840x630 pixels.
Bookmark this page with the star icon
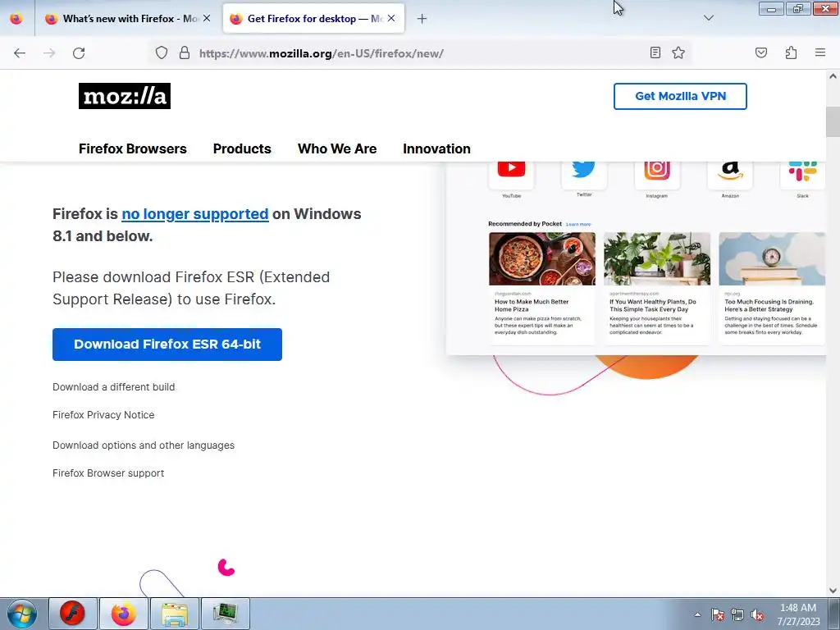coord(678,52)
